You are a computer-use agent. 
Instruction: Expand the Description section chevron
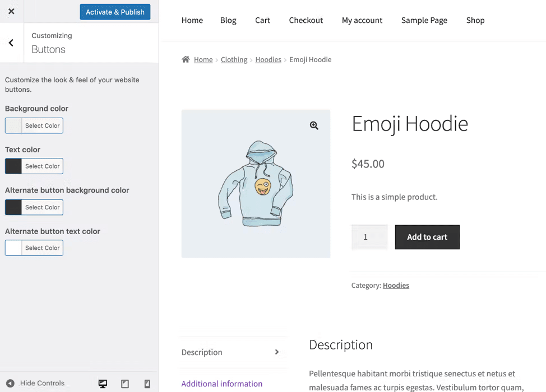point(276,352)
